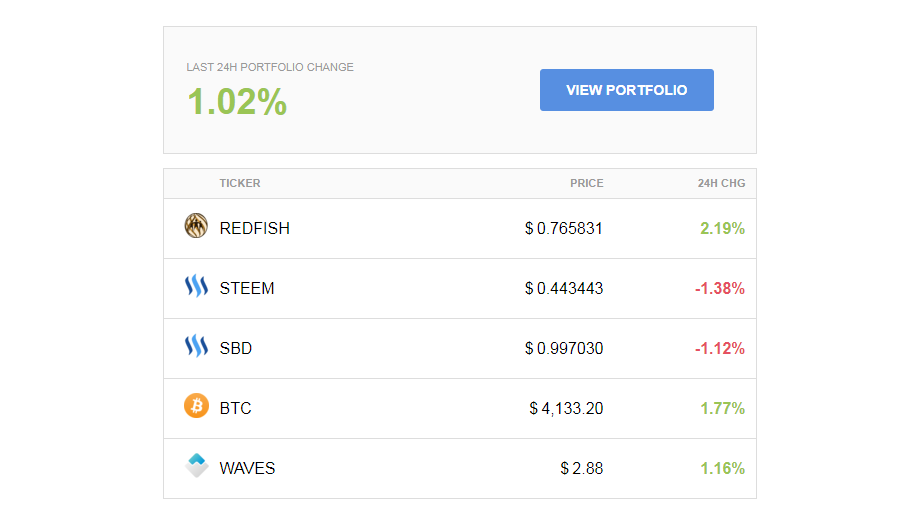Select WAVES price $ 2.88
Screen dimensions: 907x526
pyautogui.click(x=581, y=468)
